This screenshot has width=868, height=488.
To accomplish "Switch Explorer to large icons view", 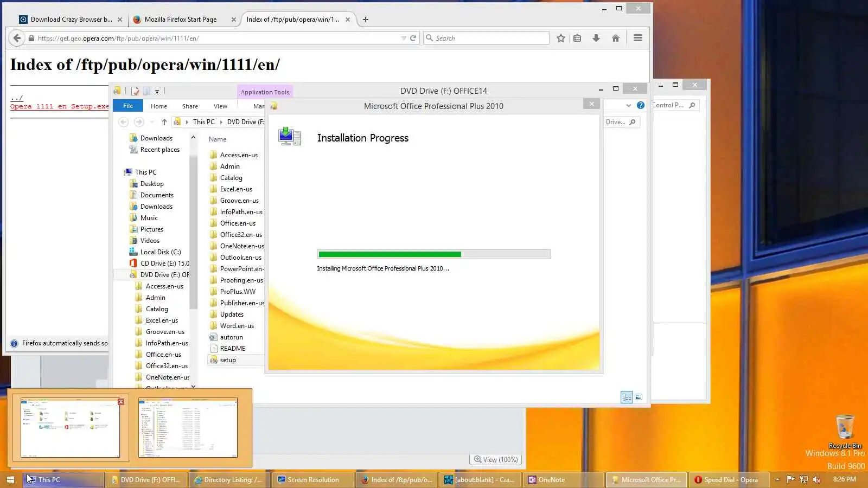I will (639, 397).
